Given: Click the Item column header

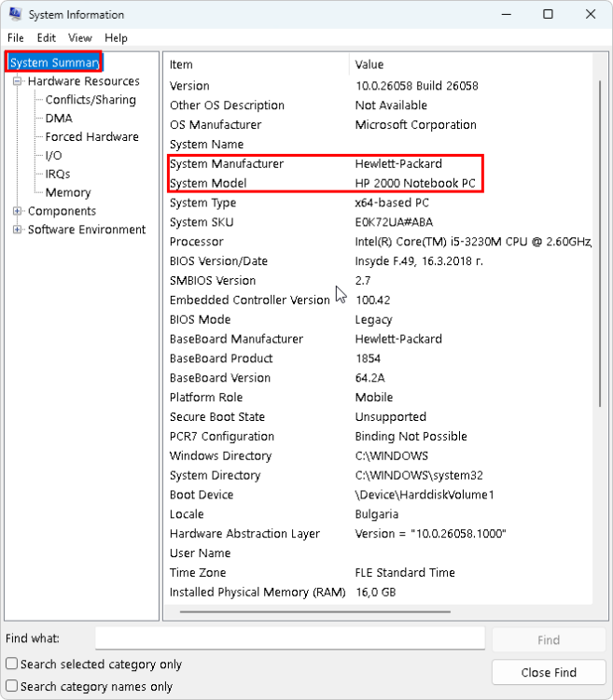Looking at the screenshot, I should (x=257, y=64).
